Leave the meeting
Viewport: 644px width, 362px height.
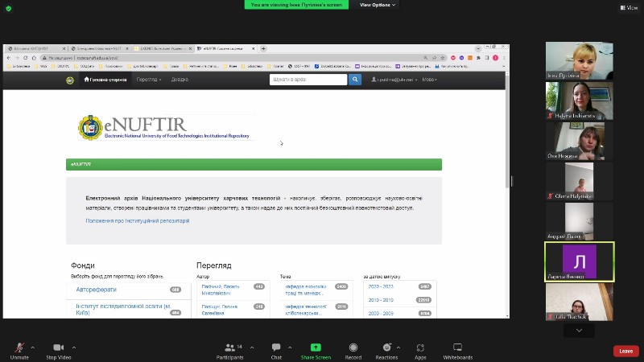tap(626, 351)
